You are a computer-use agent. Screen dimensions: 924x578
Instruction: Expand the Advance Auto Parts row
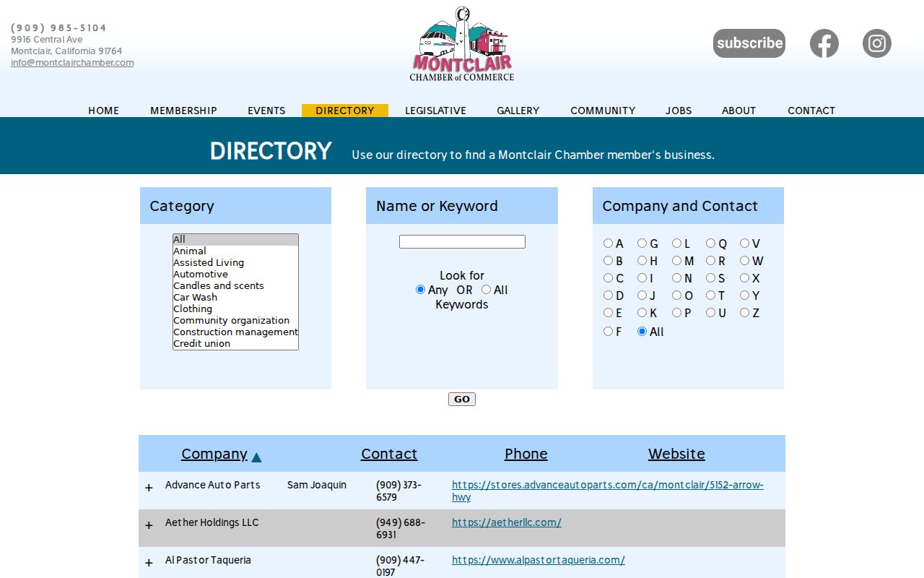tap(149, 488)
